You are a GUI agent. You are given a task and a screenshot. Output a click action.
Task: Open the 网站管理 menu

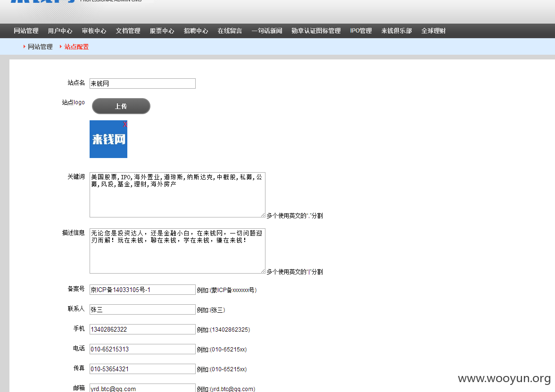(x=26, y=31)
